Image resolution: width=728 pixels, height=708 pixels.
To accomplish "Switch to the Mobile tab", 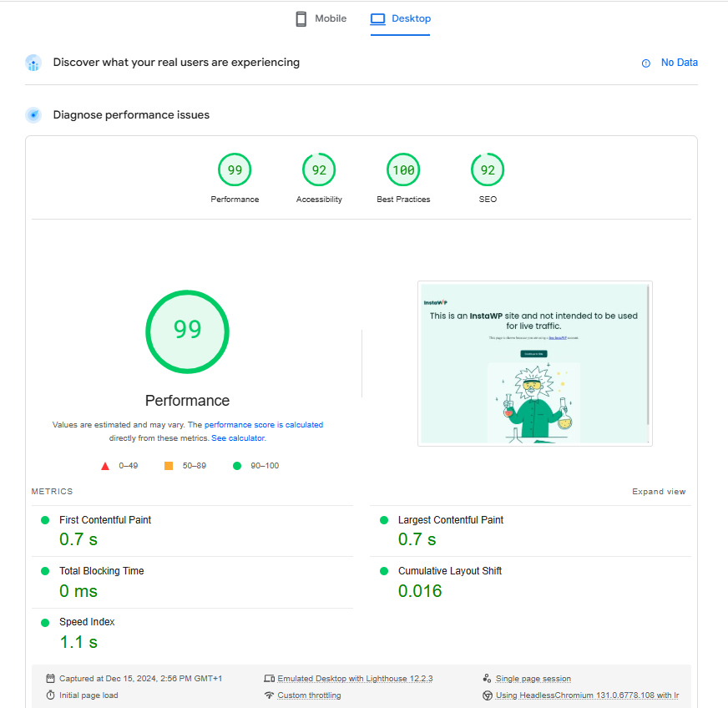I will click(x=321, y=18).
